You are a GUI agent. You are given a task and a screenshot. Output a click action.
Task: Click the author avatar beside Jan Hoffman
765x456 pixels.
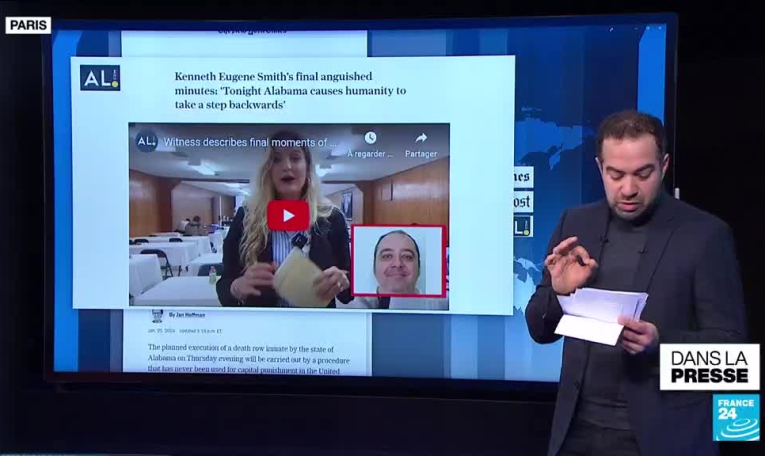pyautogui.click(x=157, y=316)
